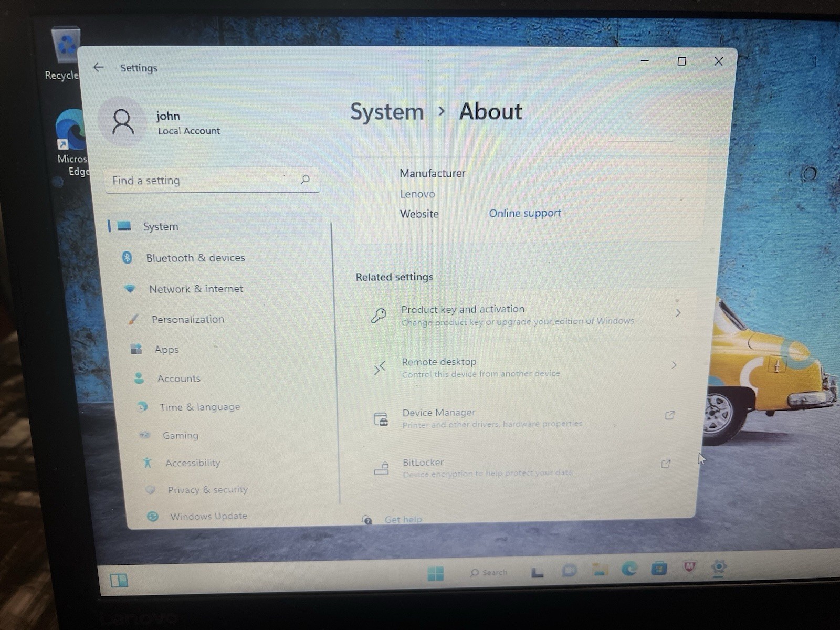Open Remote desktop settings

525,367
